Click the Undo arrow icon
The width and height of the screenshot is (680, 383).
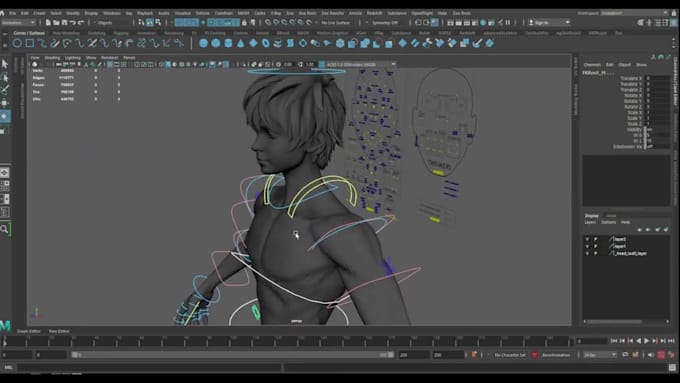coord(72,22)
